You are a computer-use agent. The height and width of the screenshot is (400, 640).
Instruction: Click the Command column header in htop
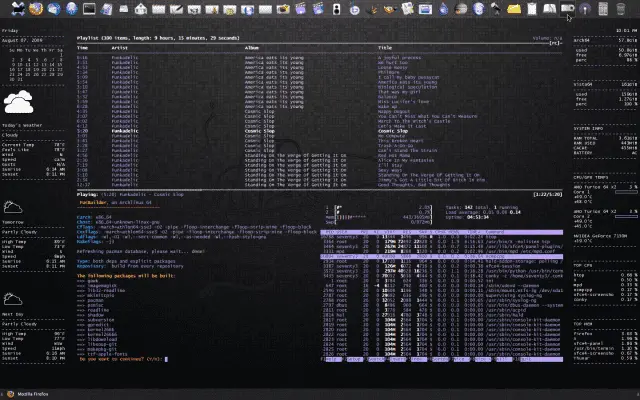(494, 232)
